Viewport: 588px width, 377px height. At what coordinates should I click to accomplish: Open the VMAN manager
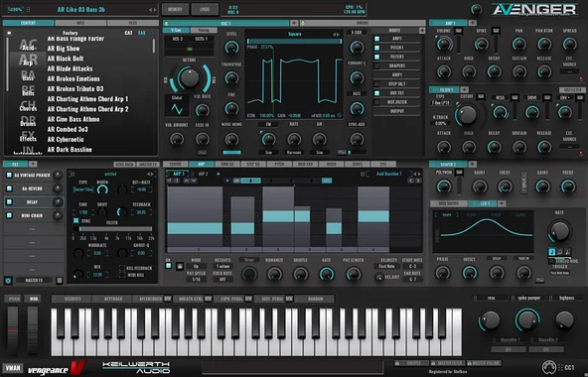point(13,368)
